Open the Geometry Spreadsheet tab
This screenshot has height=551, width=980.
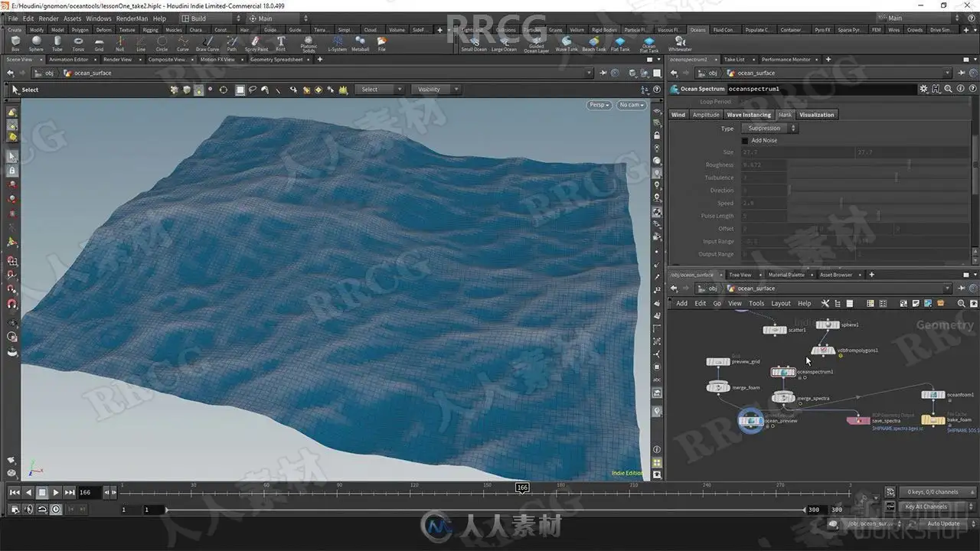click(x=276, y=59)
